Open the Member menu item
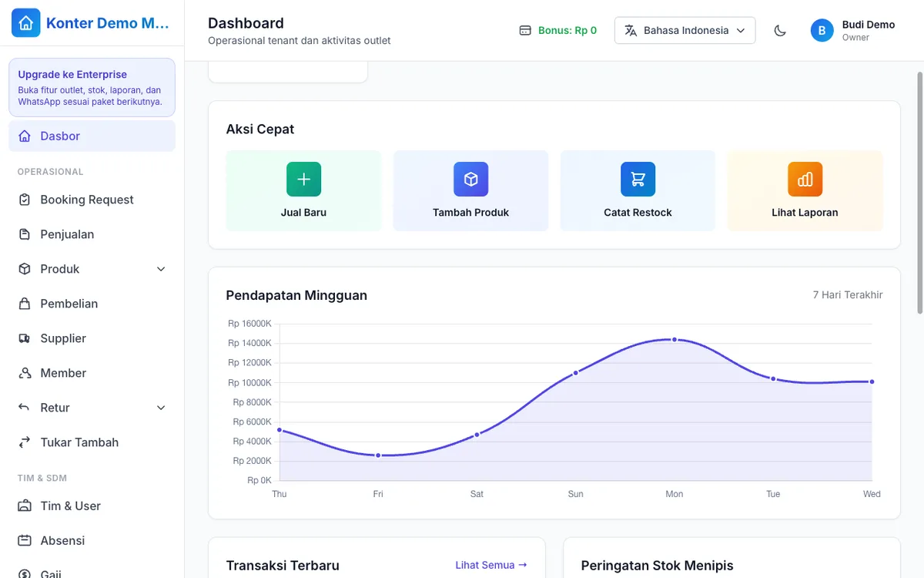The height and width of the screenshot is (578, 924). [x=92, y=373]
